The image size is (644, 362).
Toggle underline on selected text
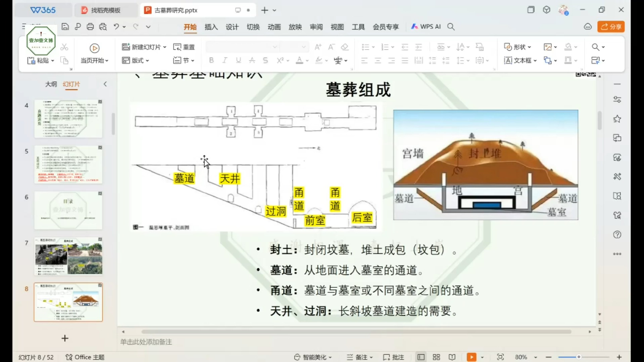click(238, 60)
